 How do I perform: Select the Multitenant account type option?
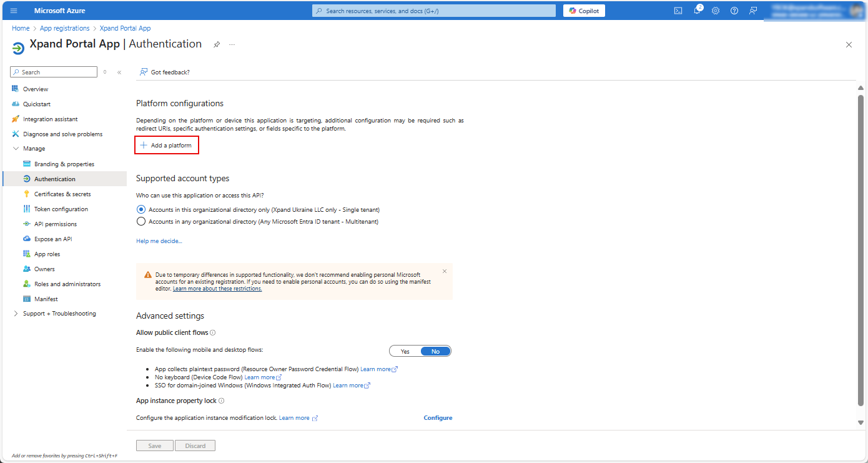(141, 221)
